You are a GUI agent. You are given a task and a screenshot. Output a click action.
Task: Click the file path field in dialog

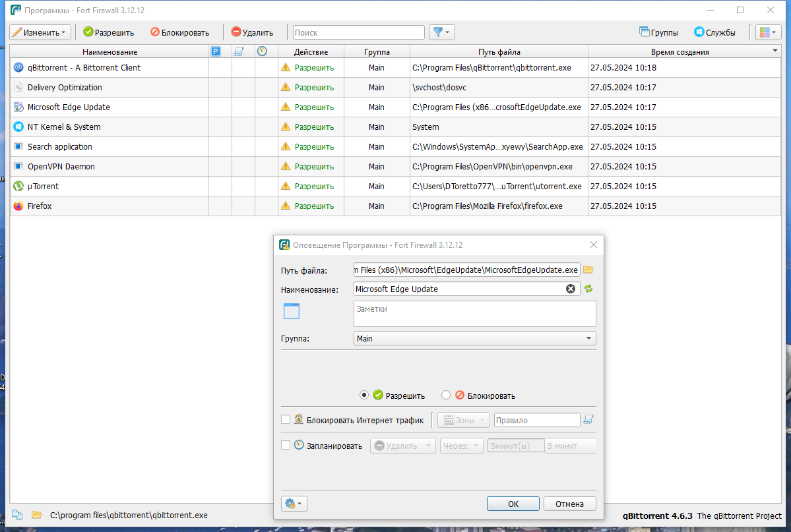[x=466, y=270]
